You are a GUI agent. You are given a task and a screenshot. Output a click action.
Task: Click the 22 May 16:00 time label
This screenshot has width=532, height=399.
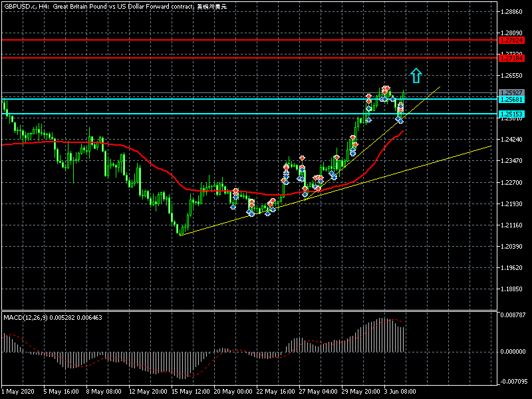point(275,392)
